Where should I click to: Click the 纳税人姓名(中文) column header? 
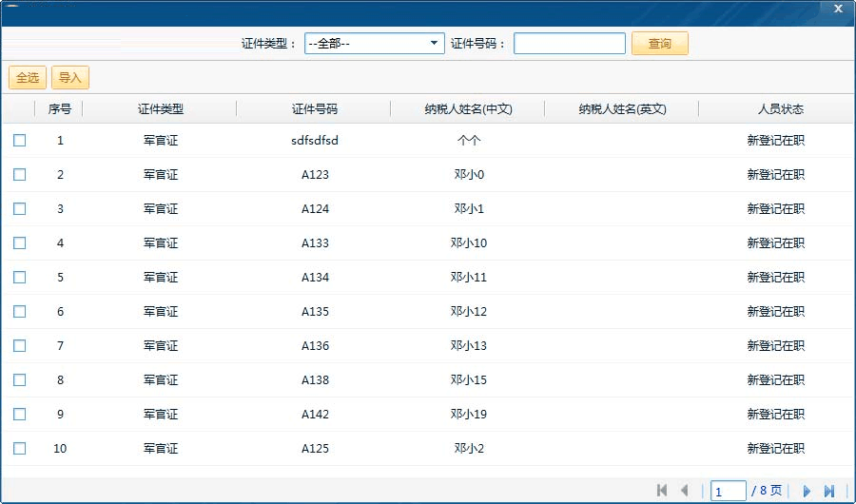point(468,109)
